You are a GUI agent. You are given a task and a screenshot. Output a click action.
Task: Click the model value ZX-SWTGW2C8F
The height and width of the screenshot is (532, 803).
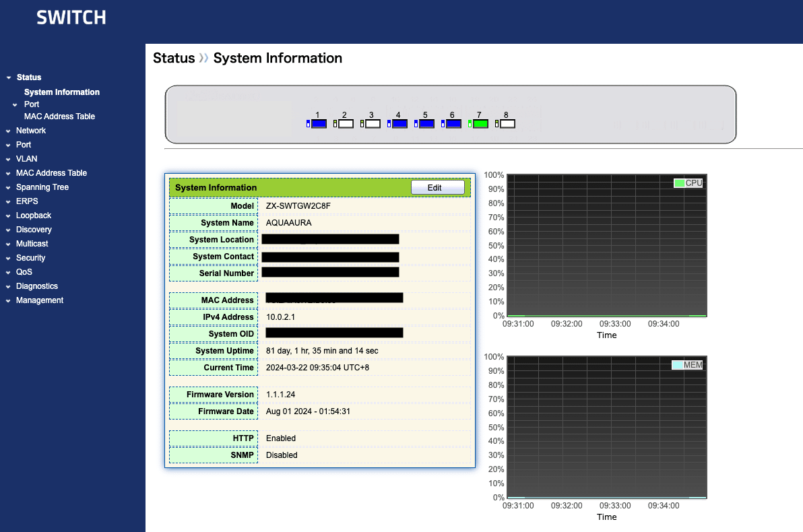tap(298, 206)
